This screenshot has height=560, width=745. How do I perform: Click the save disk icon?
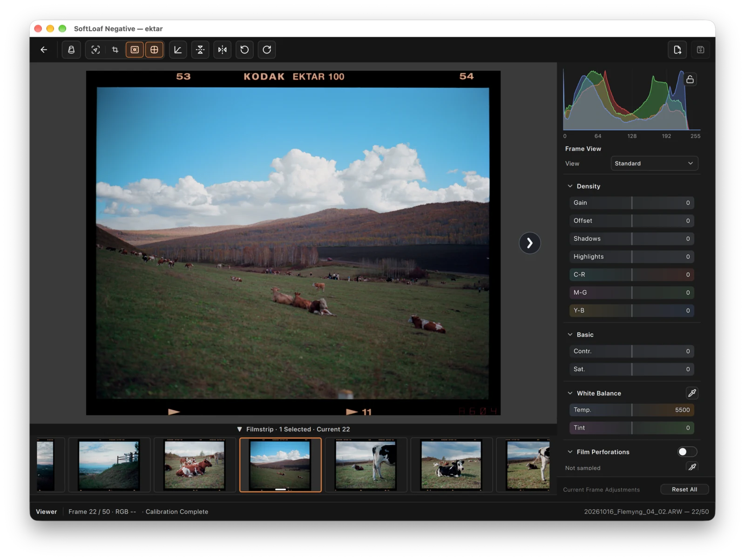point(700,50)
